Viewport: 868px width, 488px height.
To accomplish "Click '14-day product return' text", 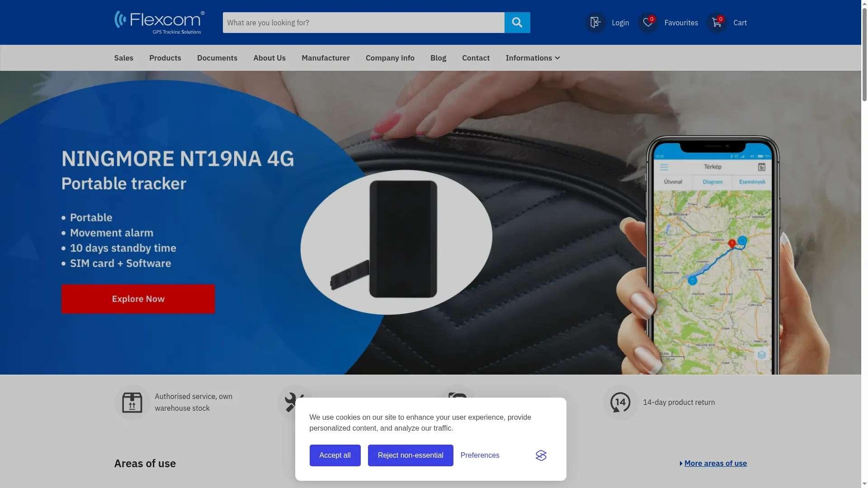I will [x=679, y=402].
